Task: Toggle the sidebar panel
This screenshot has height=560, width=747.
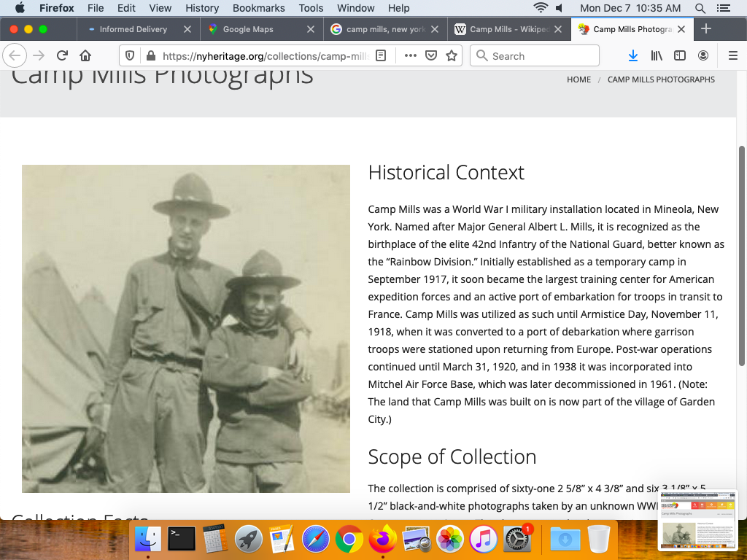Action: click(x=680, y=55)
